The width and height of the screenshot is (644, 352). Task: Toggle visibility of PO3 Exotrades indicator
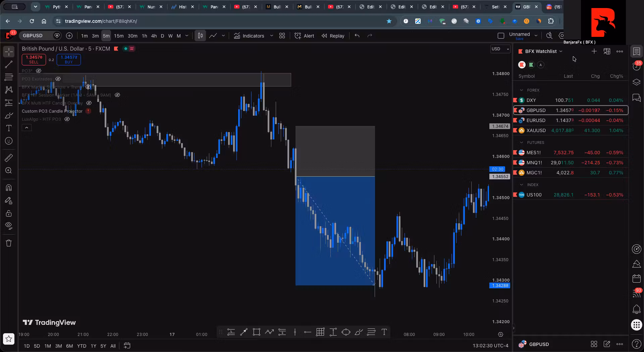[x=58, y=79]
